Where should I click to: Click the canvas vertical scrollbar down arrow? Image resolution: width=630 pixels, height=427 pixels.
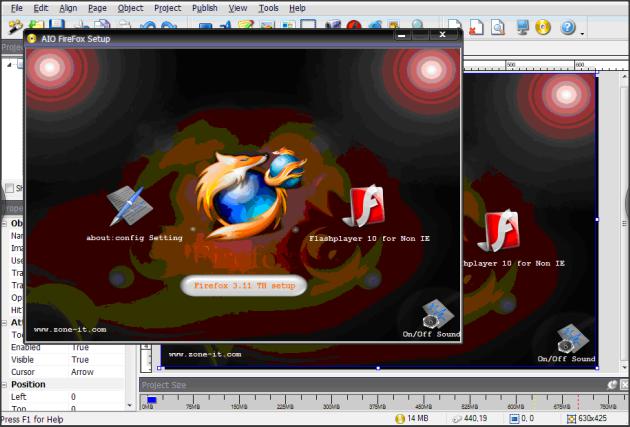(624, 368)
